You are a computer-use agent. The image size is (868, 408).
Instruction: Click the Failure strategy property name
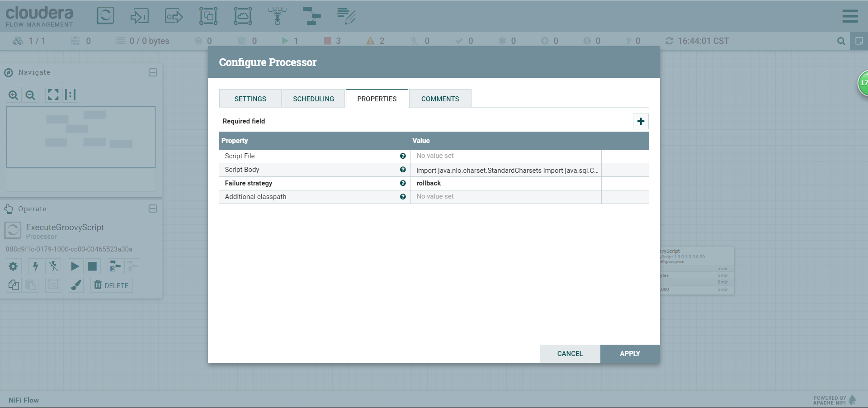tap(249, 183)
